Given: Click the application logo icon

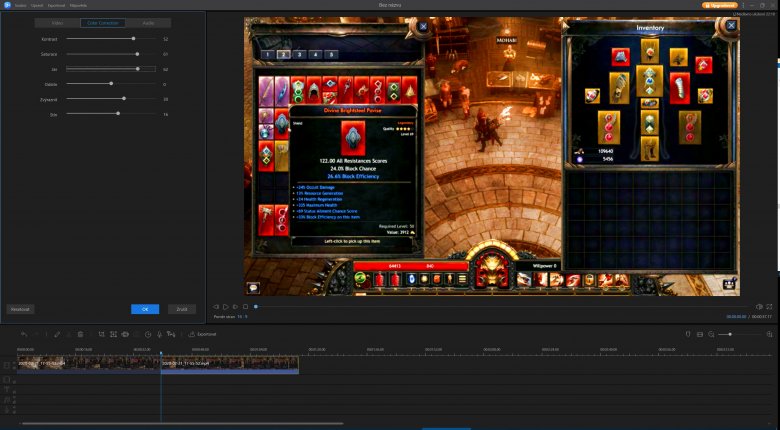Looking at the screenshot, I should [7, 5].
